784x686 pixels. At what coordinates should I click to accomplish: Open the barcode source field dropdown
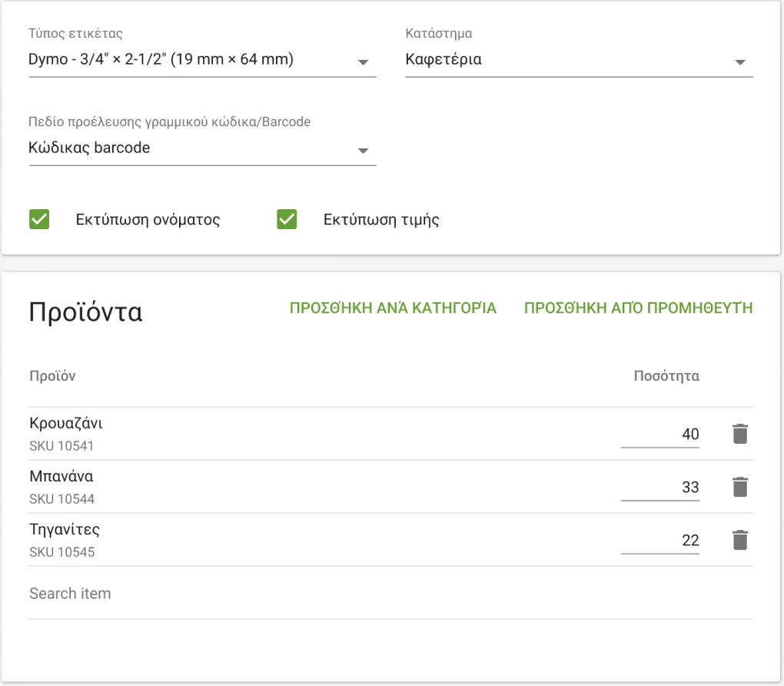click(201, 148)
